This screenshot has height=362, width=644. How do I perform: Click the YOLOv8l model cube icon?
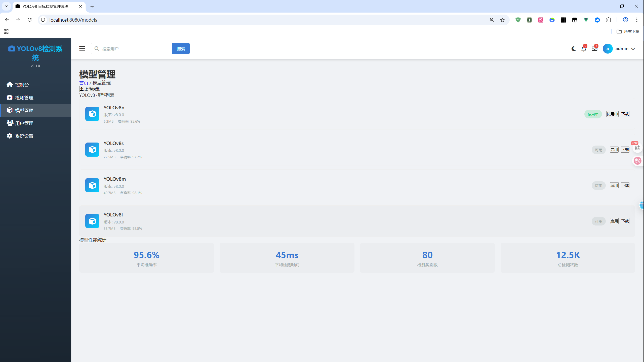[92, 221]
